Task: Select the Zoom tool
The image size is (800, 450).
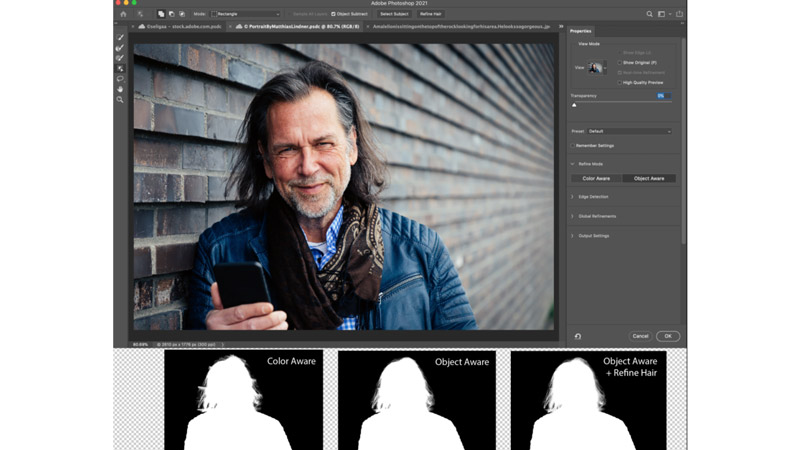Action: tap(121, 100)
